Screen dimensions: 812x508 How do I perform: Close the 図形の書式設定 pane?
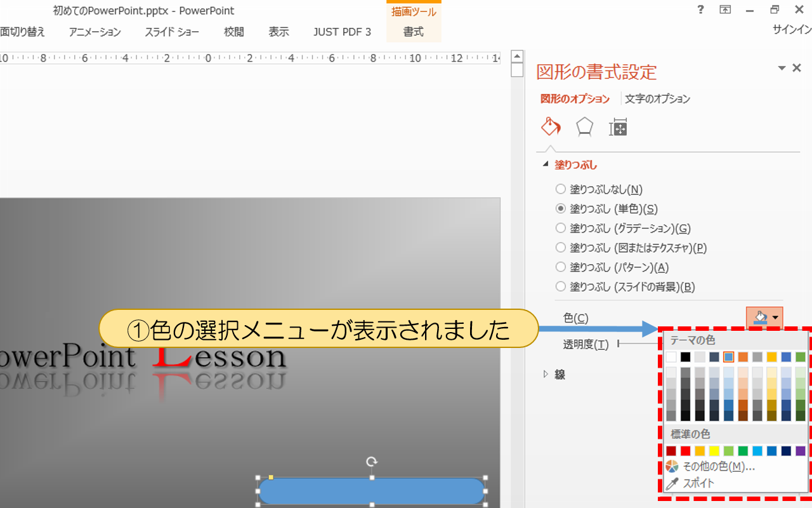click(x=797, y=68)
